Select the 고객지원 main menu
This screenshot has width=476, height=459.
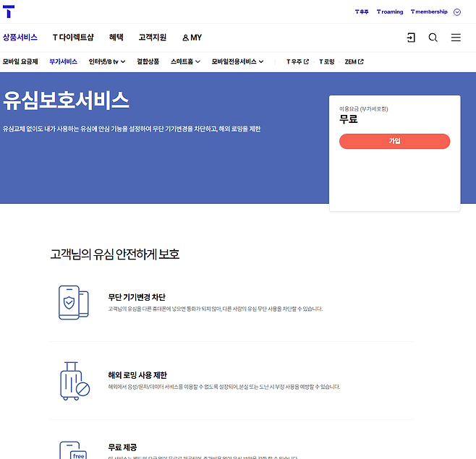click(x=153, y=38)
